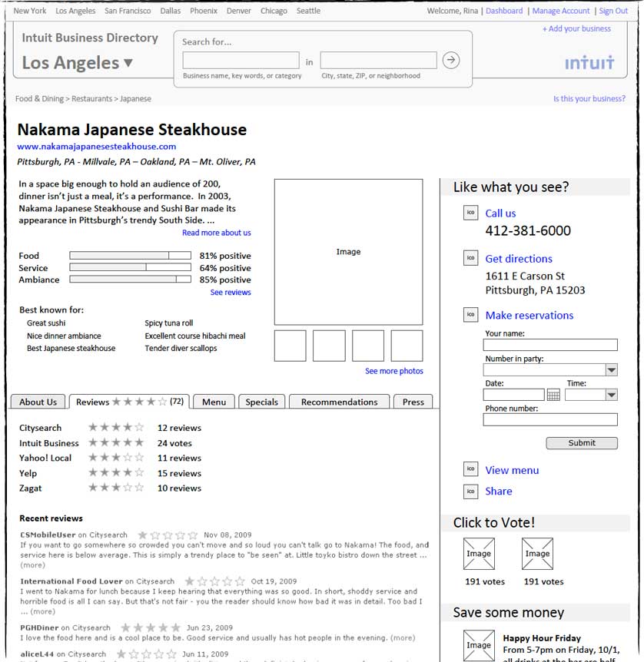Click the icon beside View menu
The width and height of the screenshot is (644, 662).
470,469
